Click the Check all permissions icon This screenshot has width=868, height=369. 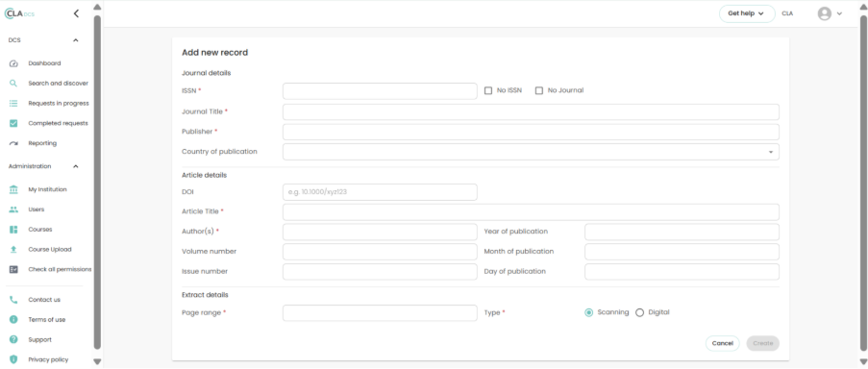coord(13,269)
